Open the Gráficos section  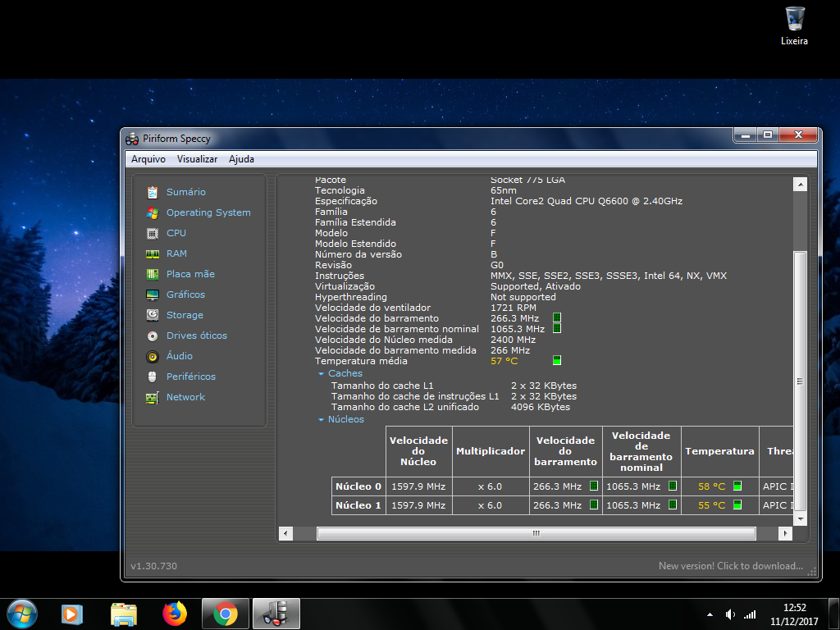(186, 294)
